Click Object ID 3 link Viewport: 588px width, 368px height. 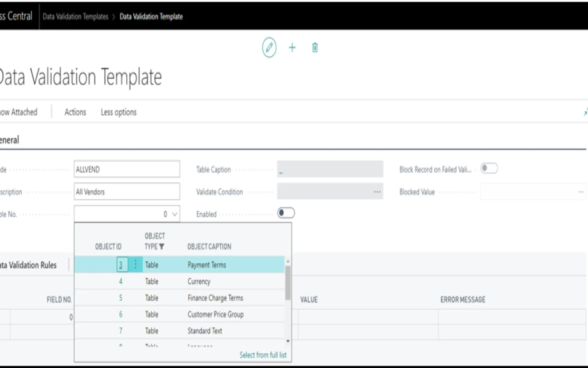(121, 265)
